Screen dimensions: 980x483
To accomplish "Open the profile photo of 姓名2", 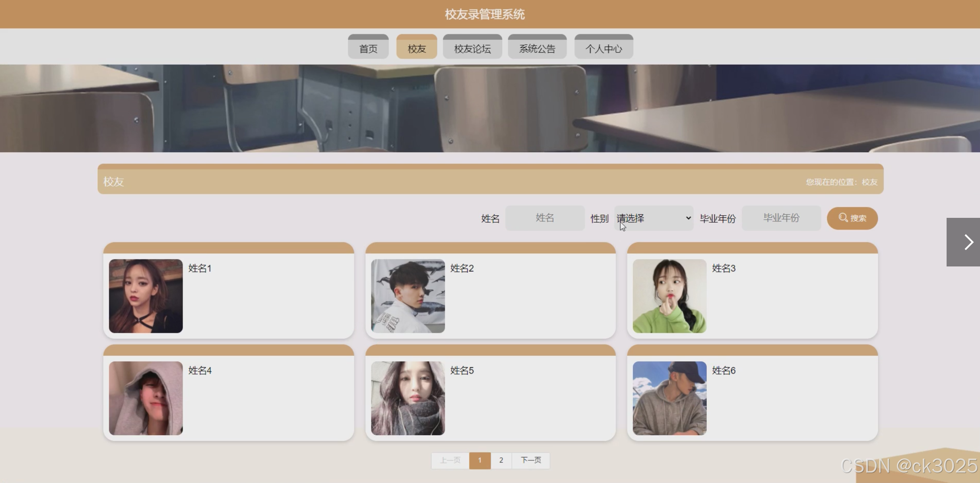I will coord(408,296).
